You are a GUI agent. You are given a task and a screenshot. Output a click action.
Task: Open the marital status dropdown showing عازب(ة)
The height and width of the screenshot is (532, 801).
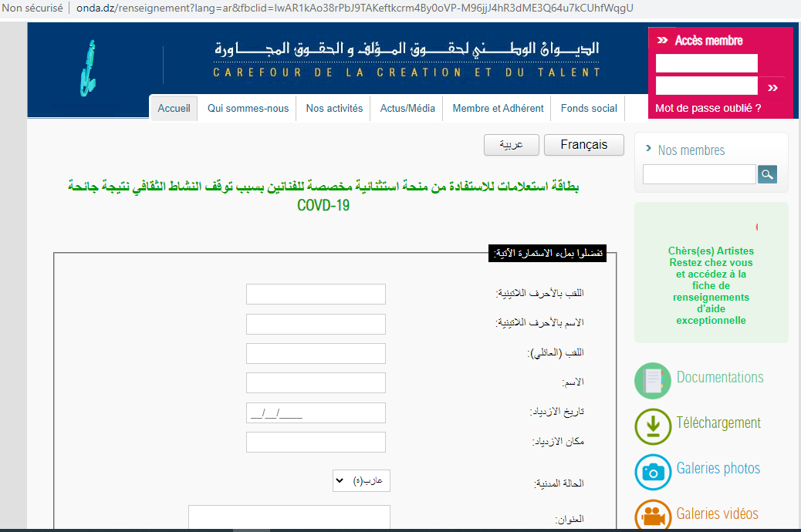coord(361,480)
